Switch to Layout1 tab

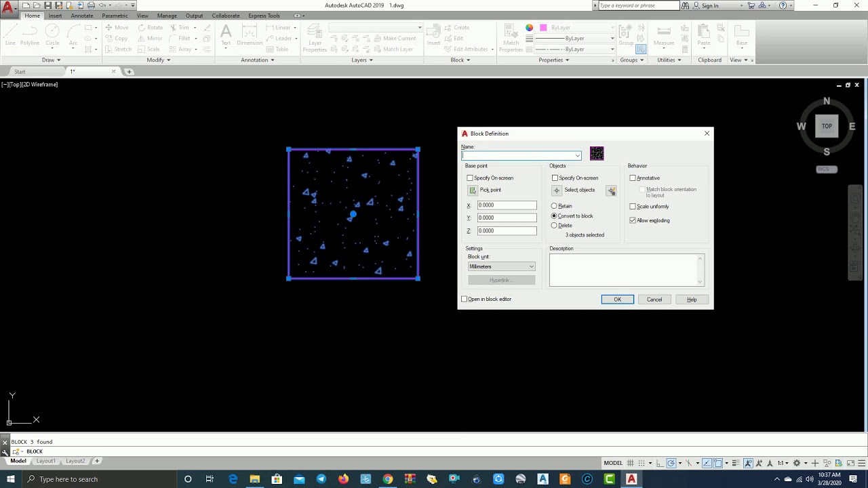[45, 461]
